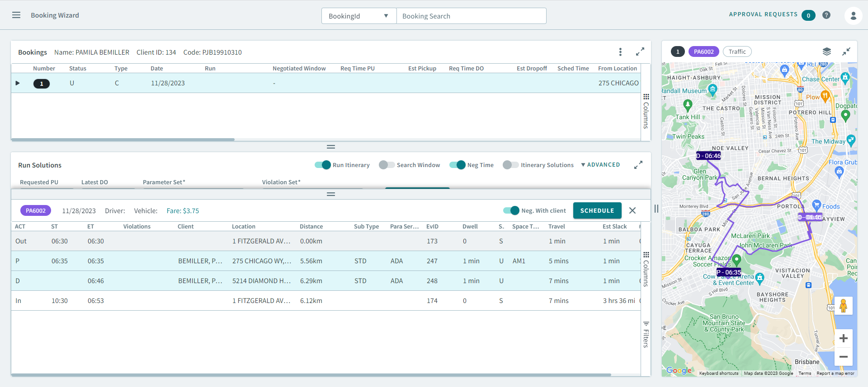
Task: Open Street View pegman on map
Action: (843, 306)
